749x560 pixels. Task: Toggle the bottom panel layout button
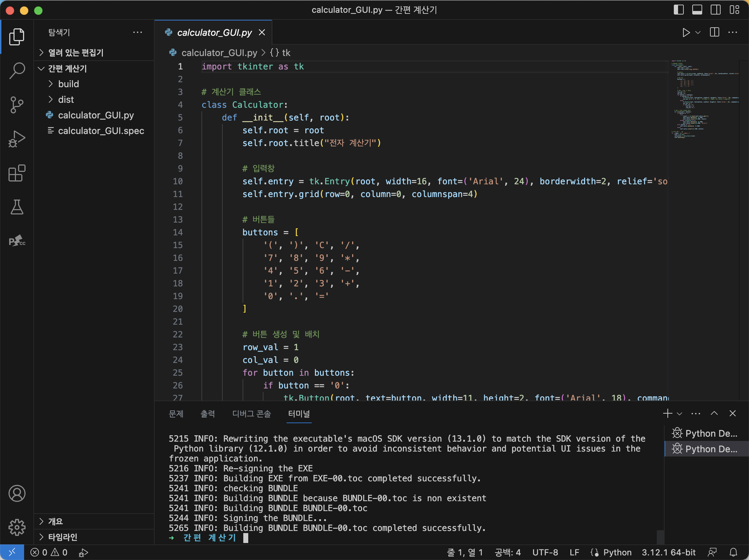coord(697,10)
